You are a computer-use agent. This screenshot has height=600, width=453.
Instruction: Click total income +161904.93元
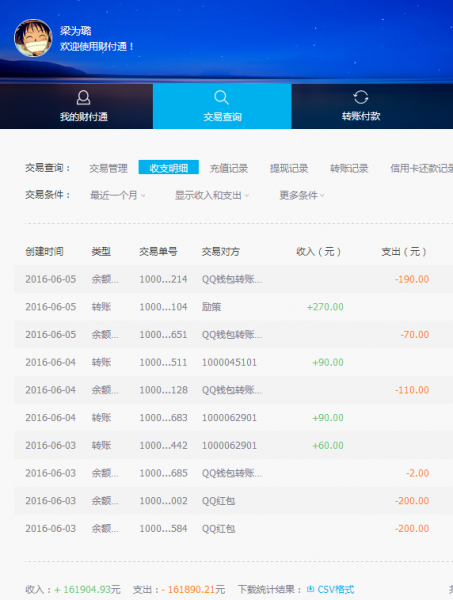pos(87,589)
